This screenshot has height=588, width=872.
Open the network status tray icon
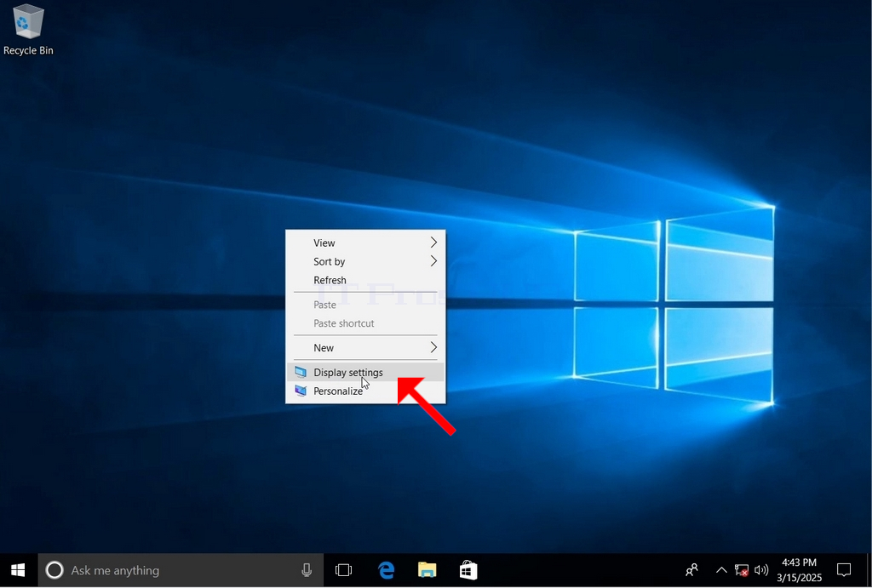click(x=742, y=570)
